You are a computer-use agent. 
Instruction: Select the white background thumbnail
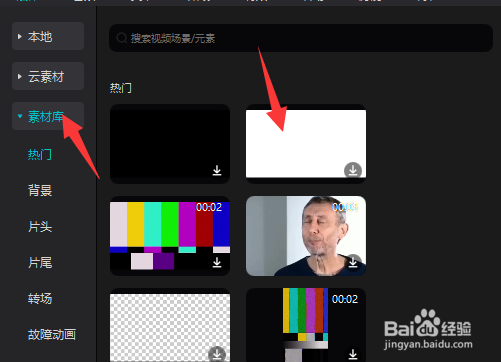(x=306, y=144)
